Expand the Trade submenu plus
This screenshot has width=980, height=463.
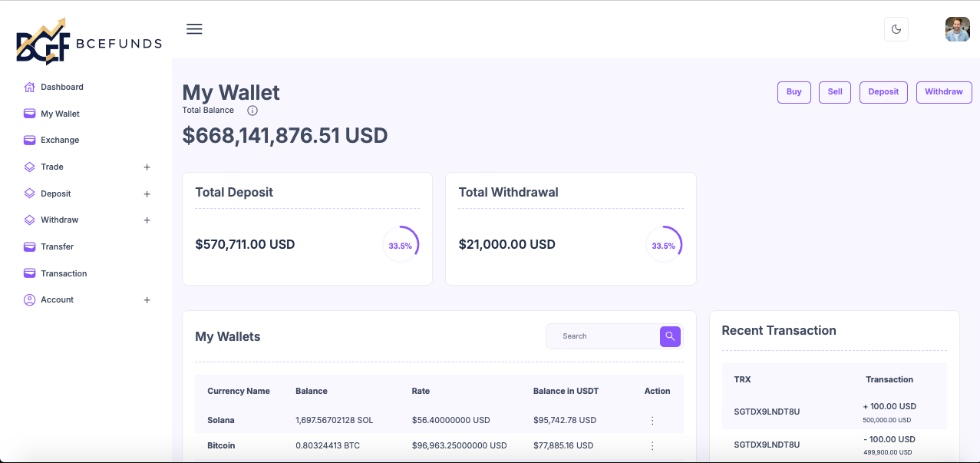[x=147, y=167]
